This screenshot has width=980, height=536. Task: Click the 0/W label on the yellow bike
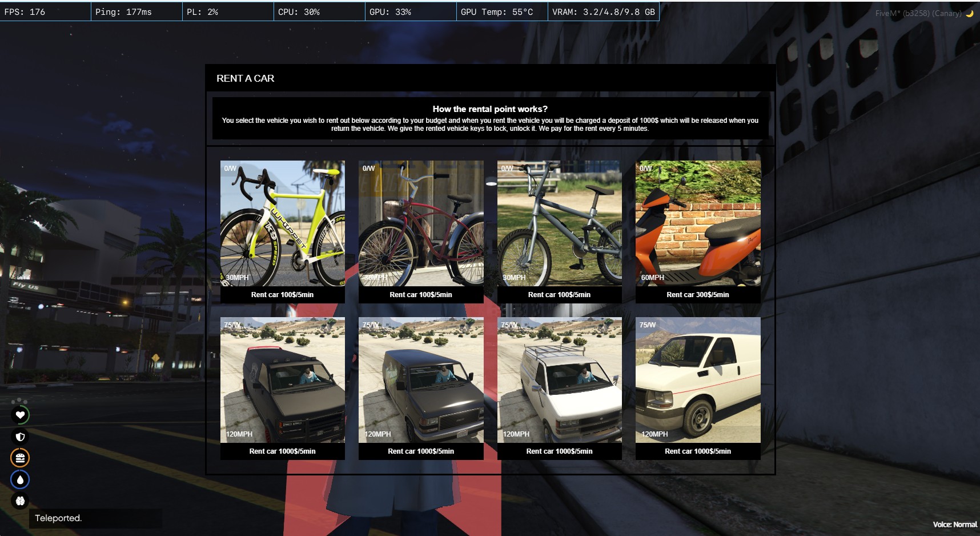tap(230, 169)
